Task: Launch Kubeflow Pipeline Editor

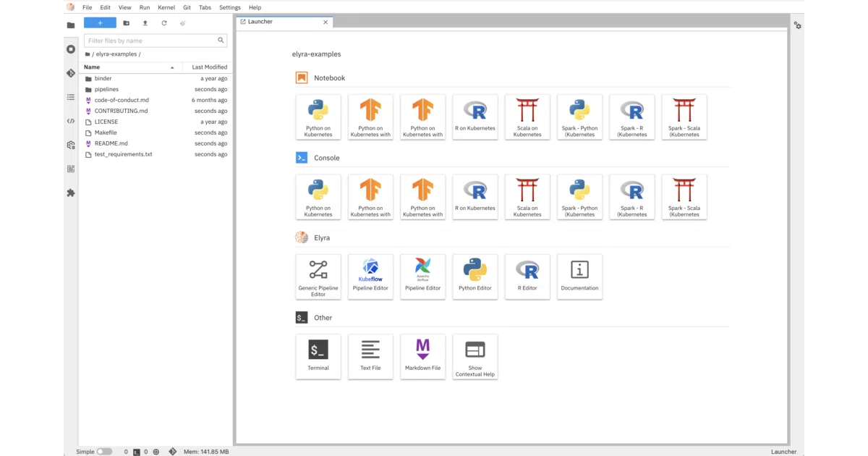Action: click(x=370, y=277)
